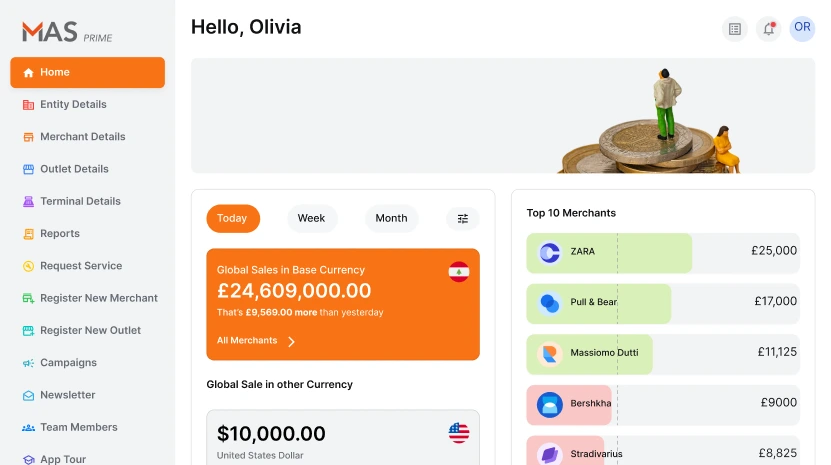The image size is (831, 465).
Task: Open the list view icon in header
Action: point(735,29)
